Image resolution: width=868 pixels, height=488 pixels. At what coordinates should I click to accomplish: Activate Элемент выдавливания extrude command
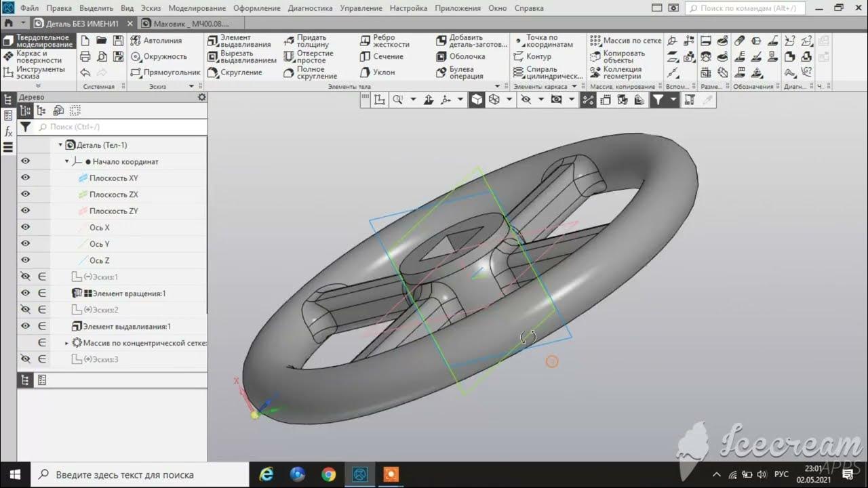[239, 41]
